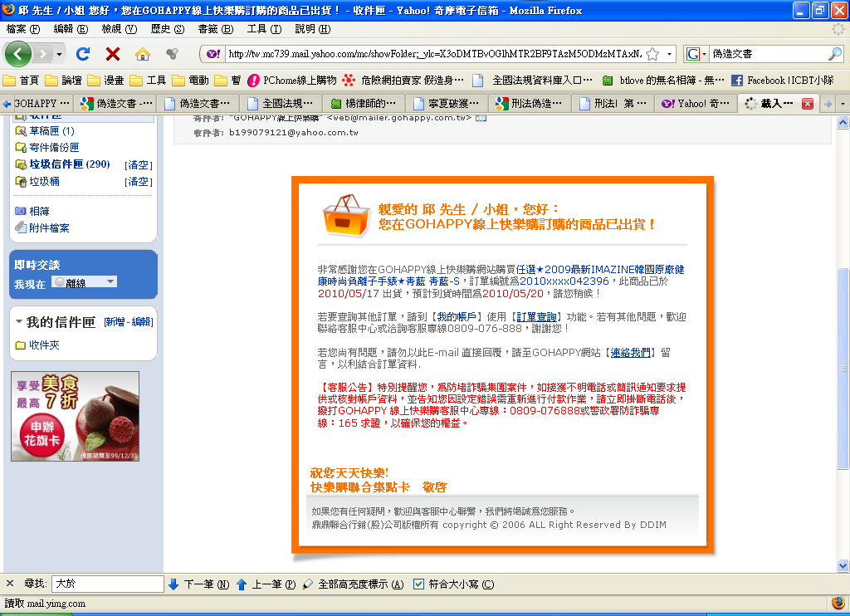Click the search magnifier icon
This screenshot has height=616, width=850.
(835, 54)
